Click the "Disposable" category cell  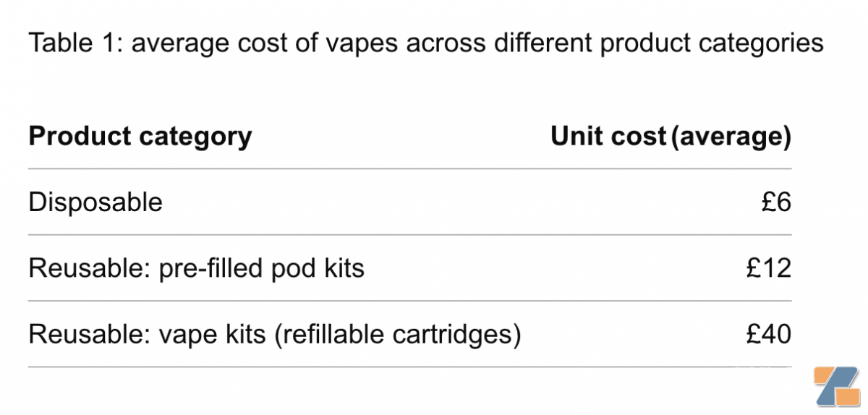[x=95, y=202]
